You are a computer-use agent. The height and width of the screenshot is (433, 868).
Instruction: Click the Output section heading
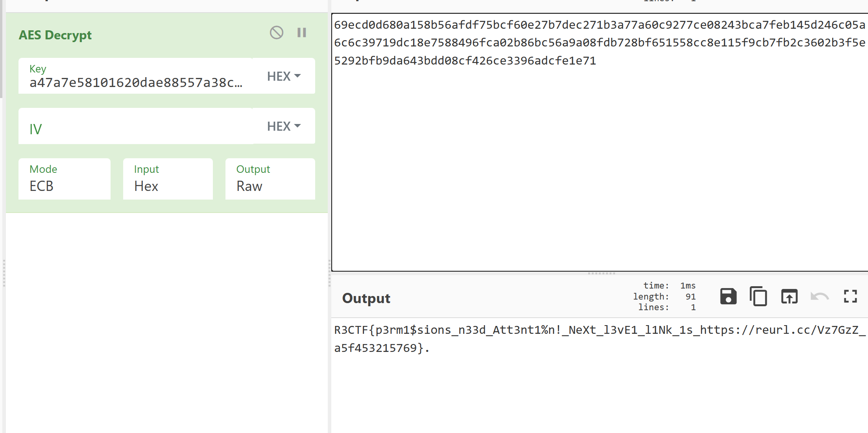click(366, 298)
